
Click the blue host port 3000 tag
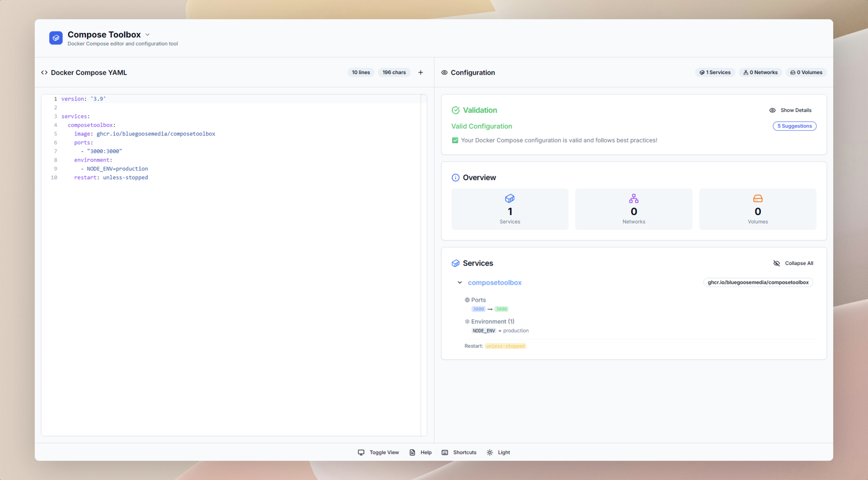pyautogui.click(x=478, y=309)
